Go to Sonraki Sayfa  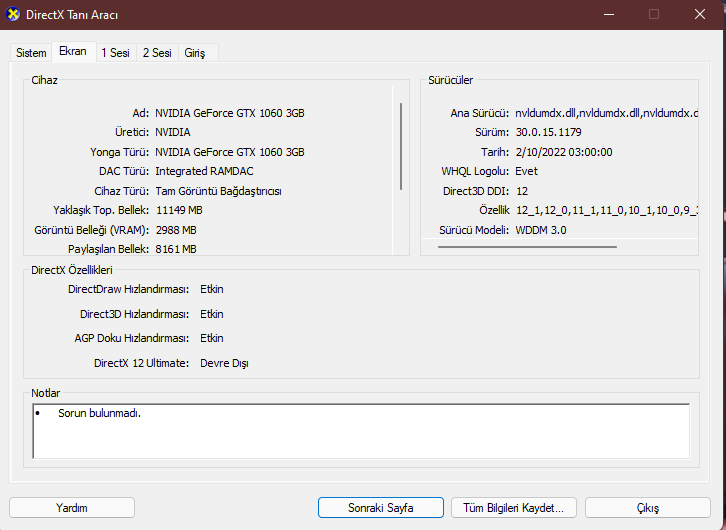click(x=381, y=508)
